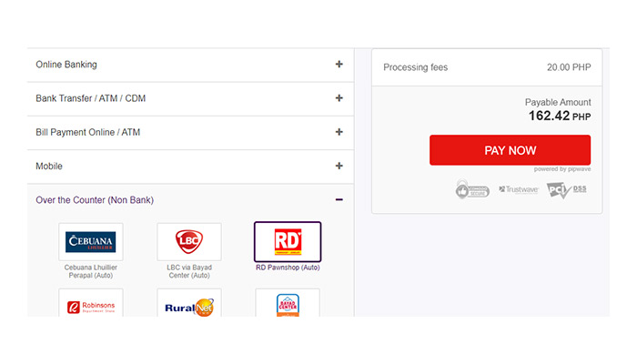Expand Online Banking with the plus sign
This screenshot has height=364, width=637.
[339, 65]
